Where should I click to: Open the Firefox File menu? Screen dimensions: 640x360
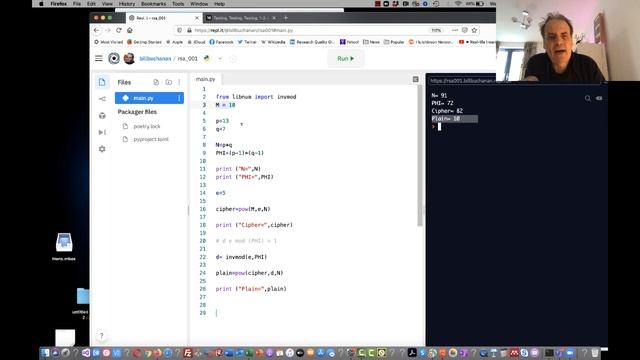tap(77, 4)
